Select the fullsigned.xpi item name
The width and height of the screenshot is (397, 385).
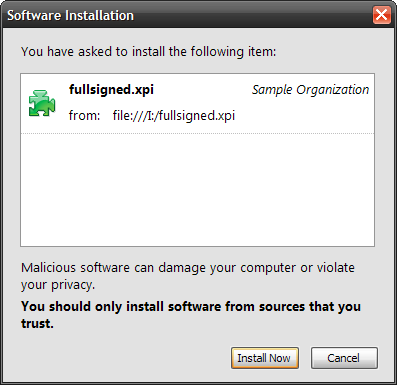point(111,90)
